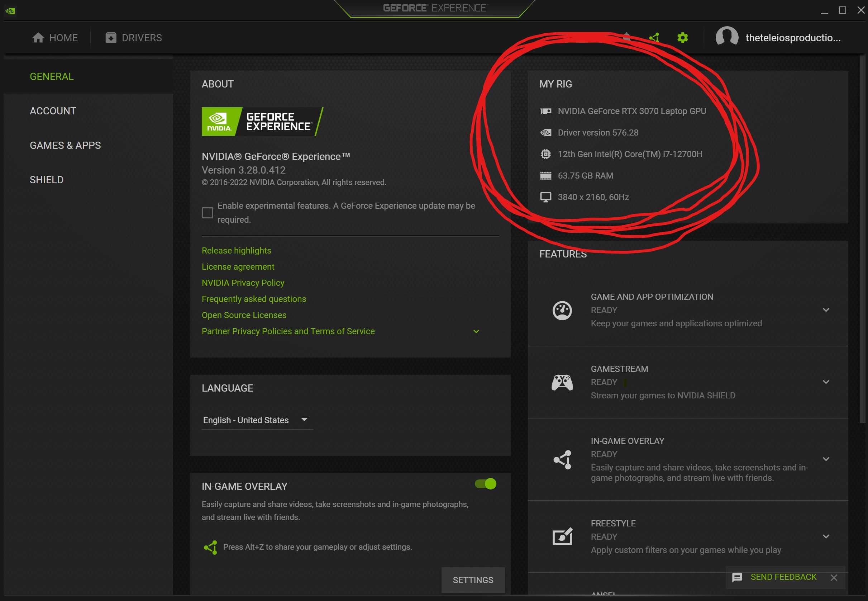Click 63.75 GB RAM text
Screen dimensions: 868x601
point(586,175)
